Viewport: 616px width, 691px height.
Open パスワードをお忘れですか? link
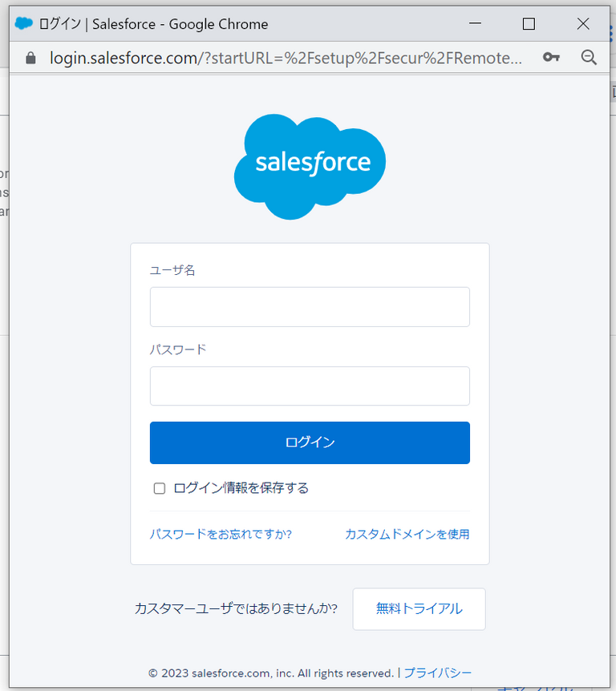pos(221,534)
